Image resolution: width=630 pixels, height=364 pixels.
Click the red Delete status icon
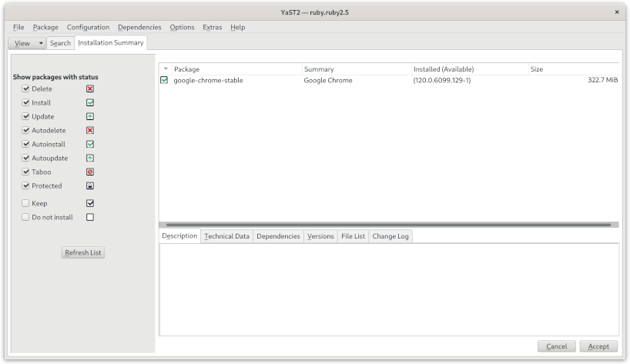pos(90,89)
